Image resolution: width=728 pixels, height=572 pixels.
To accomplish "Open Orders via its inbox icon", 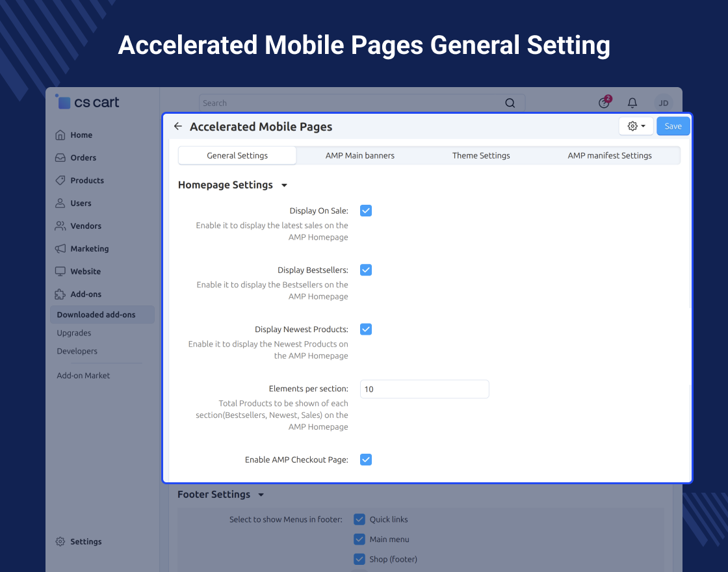I will 60,158.
